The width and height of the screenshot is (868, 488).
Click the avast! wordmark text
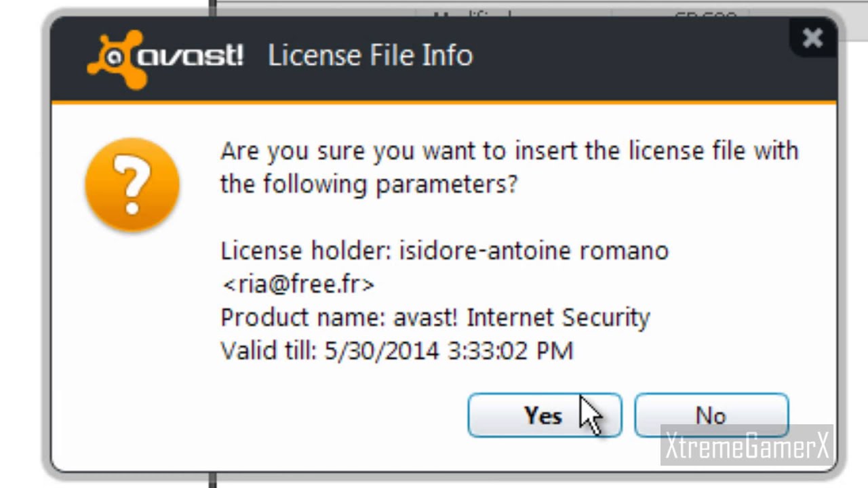(191, 56)
